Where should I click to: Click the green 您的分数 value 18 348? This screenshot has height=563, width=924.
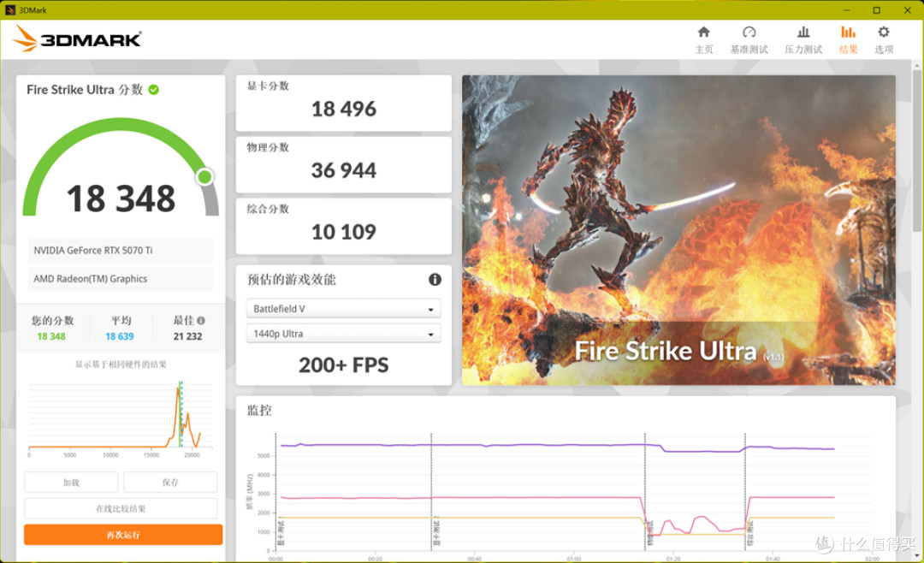[51, 336]
